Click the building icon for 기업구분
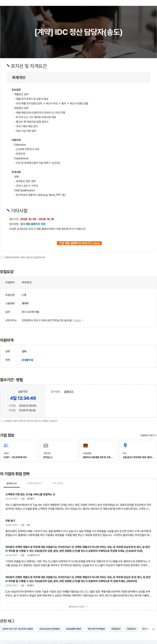157x644 pixels. coord(46,445)
